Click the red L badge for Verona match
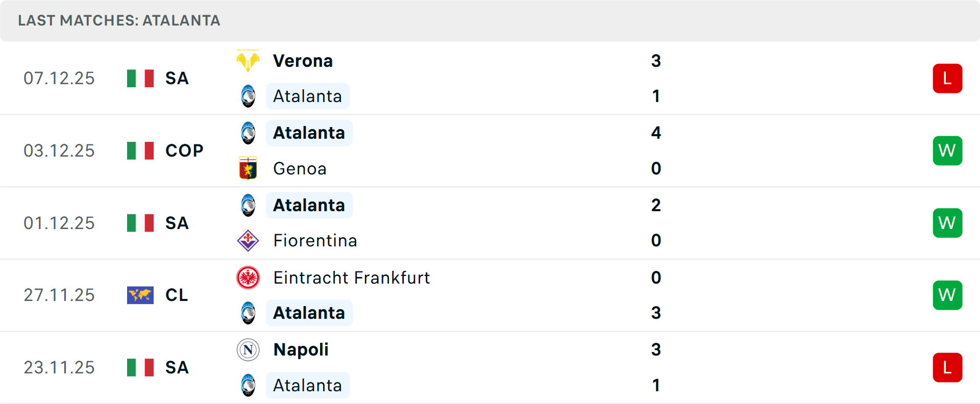 [x=947, y=79]
